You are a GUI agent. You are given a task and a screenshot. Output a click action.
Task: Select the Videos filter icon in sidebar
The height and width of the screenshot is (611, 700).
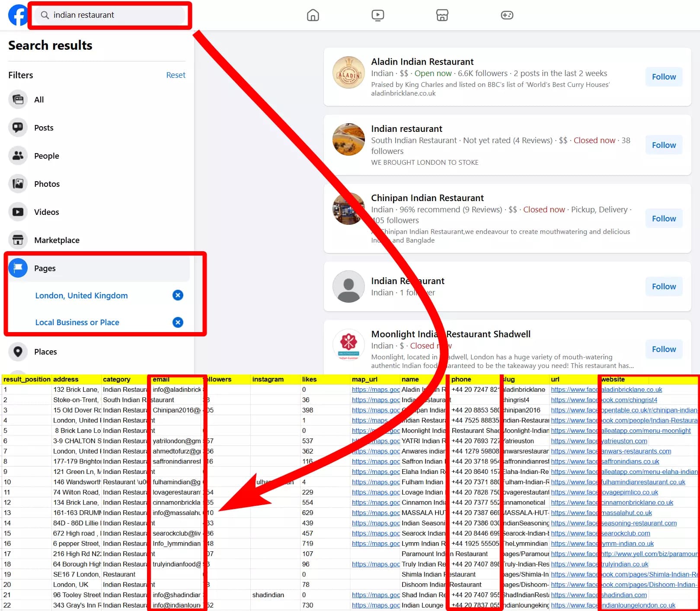tap(18, 211)
